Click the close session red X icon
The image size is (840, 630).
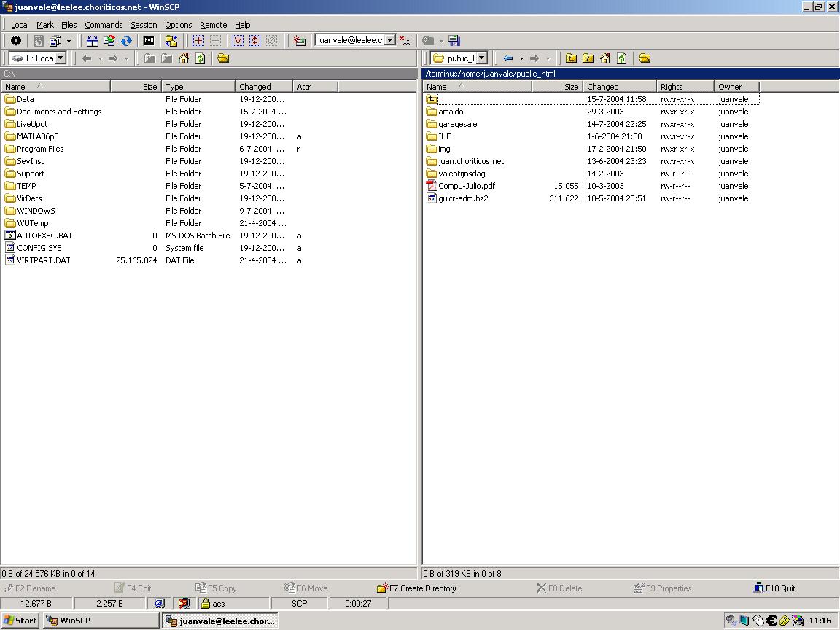[x=405, y=41]
